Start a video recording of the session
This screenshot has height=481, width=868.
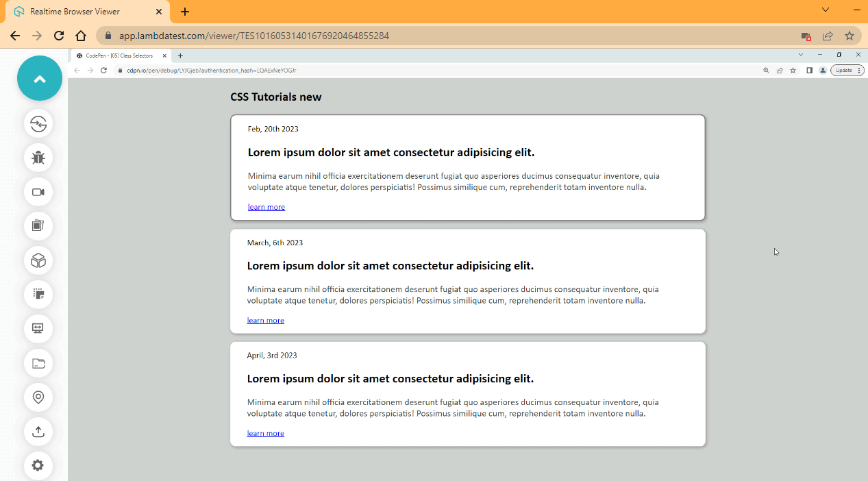[x=38, y=192]
